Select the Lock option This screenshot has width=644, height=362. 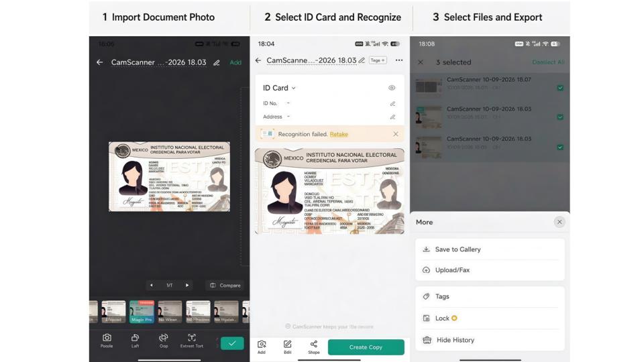click(x=490, y=318)
